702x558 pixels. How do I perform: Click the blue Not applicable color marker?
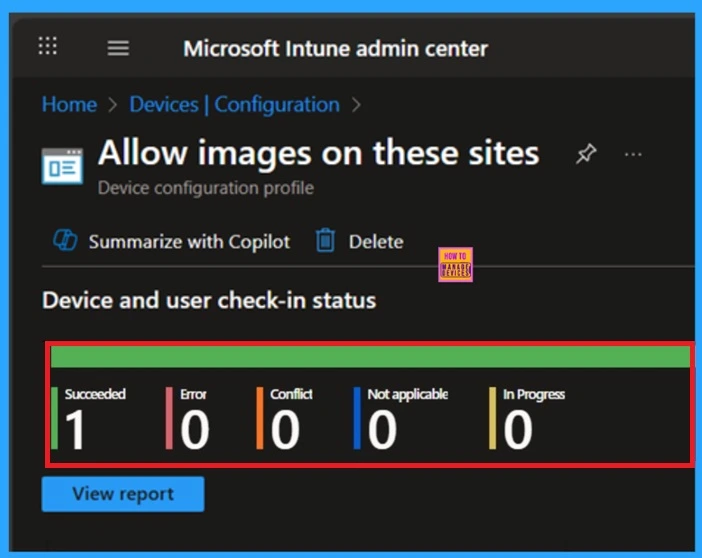click(x=357, y=418)
